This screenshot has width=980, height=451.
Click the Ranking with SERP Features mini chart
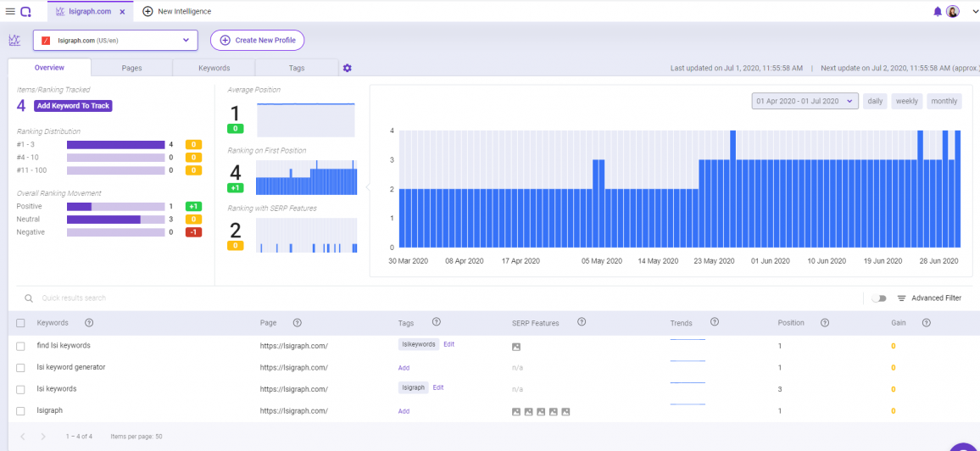tap(306, 235)
